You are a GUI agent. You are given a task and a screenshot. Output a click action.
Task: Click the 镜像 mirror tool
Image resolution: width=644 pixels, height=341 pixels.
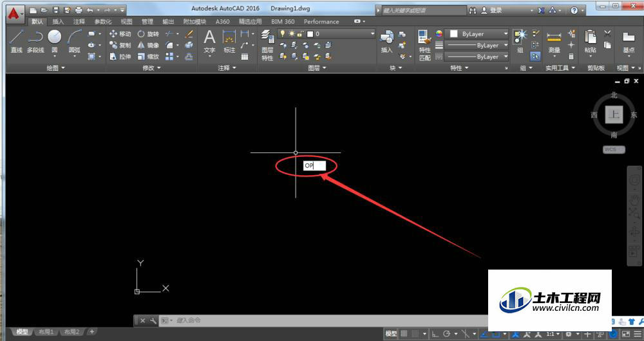(148, 46)
